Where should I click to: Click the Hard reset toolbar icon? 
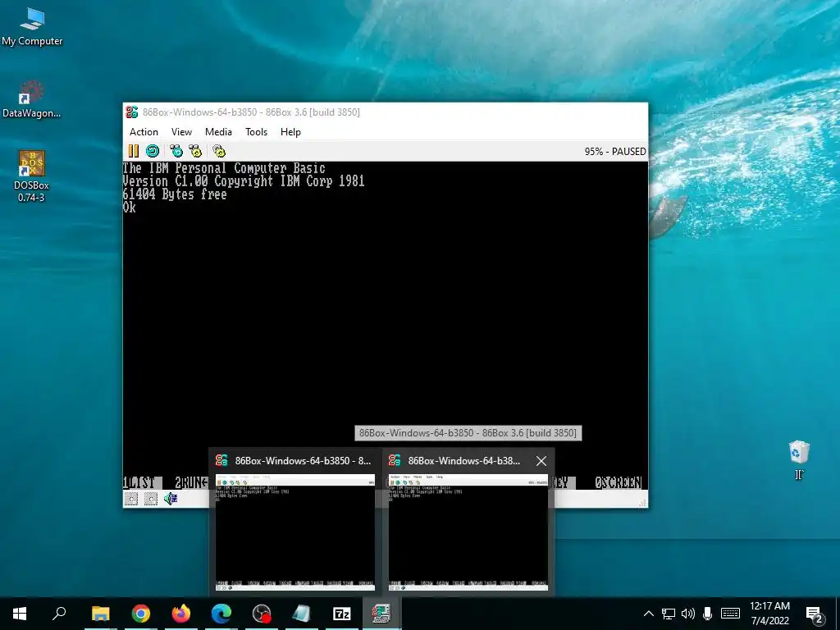coord(153,151)
